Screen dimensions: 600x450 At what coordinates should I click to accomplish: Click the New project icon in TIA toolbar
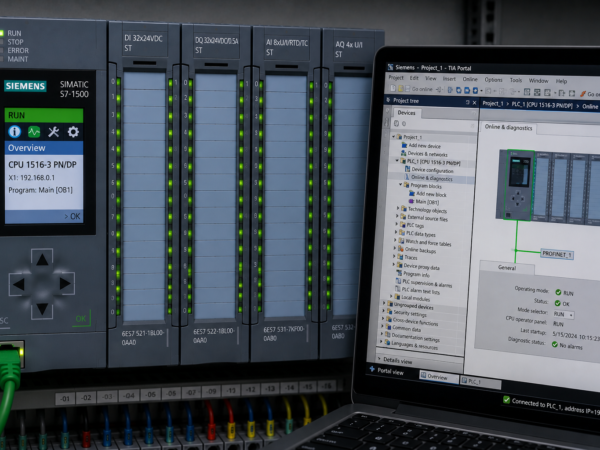[393, 88]
